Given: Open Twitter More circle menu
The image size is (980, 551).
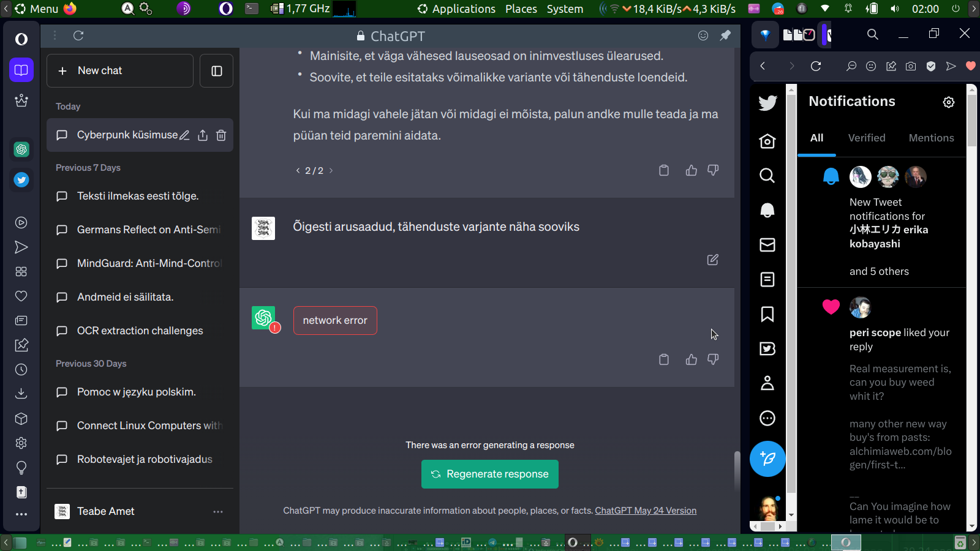Looking at the screenshot, I should pyautogui.click(x=767, y=418).
